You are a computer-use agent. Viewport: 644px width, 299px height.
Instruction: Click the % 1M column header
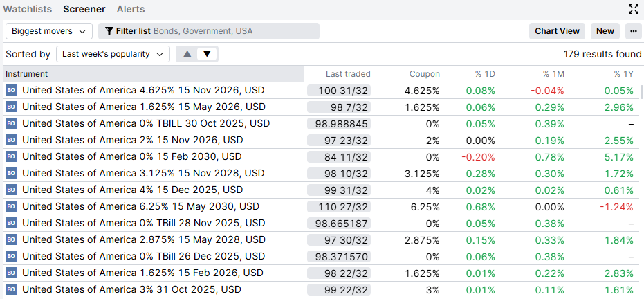pos(553,74)
